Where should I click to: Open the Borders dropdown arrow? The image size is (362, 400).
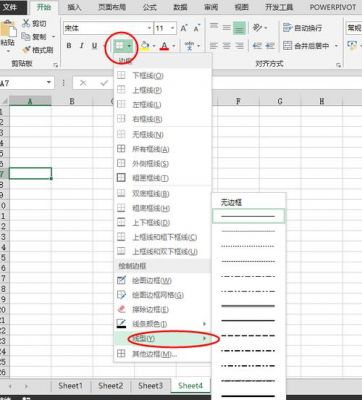(129, 46)
